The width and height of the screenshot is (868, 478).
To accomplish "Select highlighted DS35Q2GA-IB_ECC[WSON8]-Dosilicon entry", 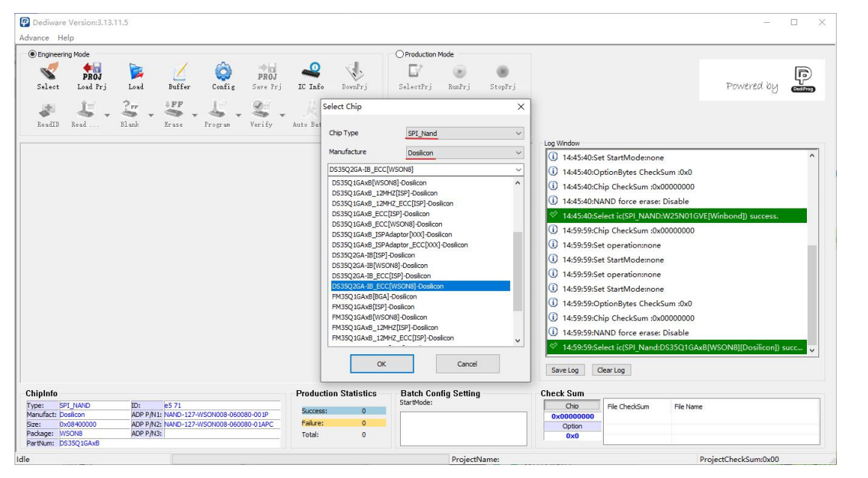I will (x=421, y=286).
